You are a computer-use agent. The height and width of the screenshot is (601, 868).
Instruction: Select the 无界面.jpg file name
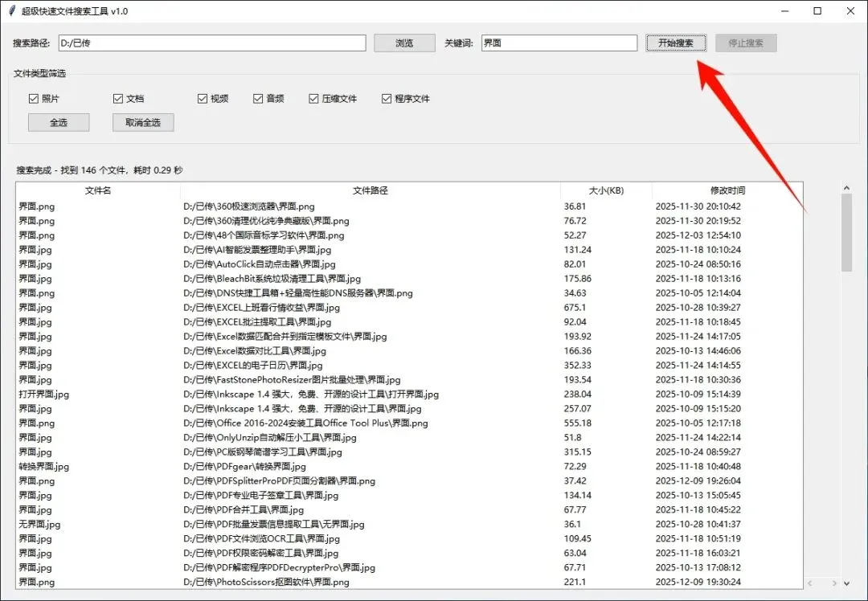click(x=39, y=524)
